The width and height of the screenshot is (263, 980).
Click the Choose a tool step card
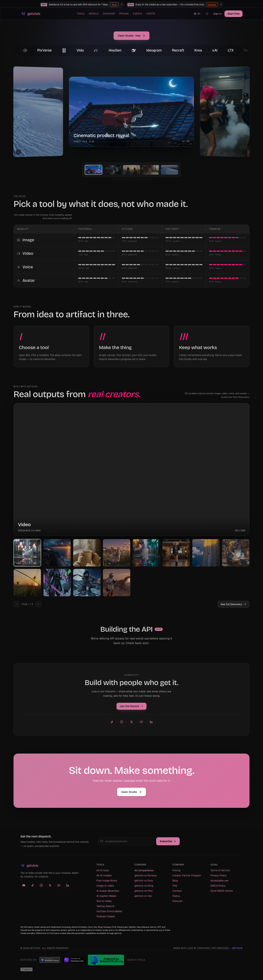[51, 346]
